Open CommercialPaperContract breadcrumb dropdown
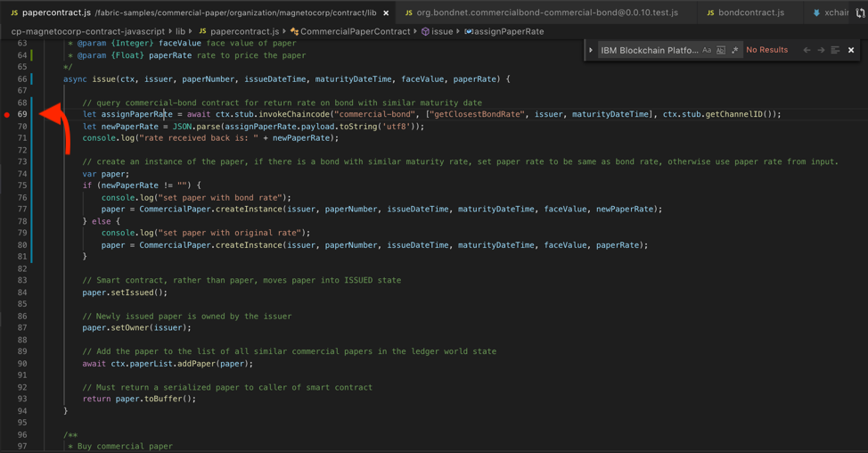 click(354, 31)
